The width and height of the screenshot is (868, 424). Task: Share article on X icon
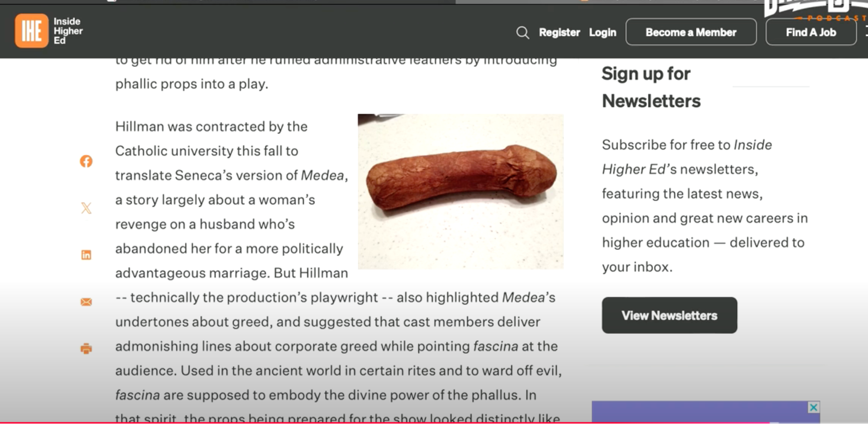point(86,208)
